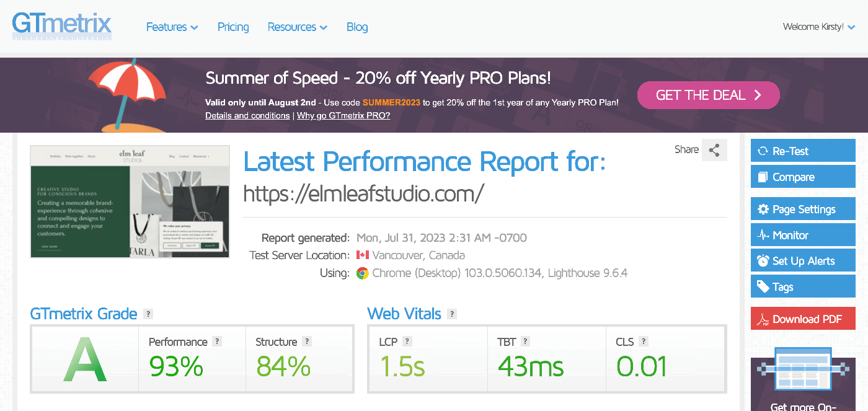This screenshot has width=868, height=411.
Task: Download the report as PDF
Action: 803,319
